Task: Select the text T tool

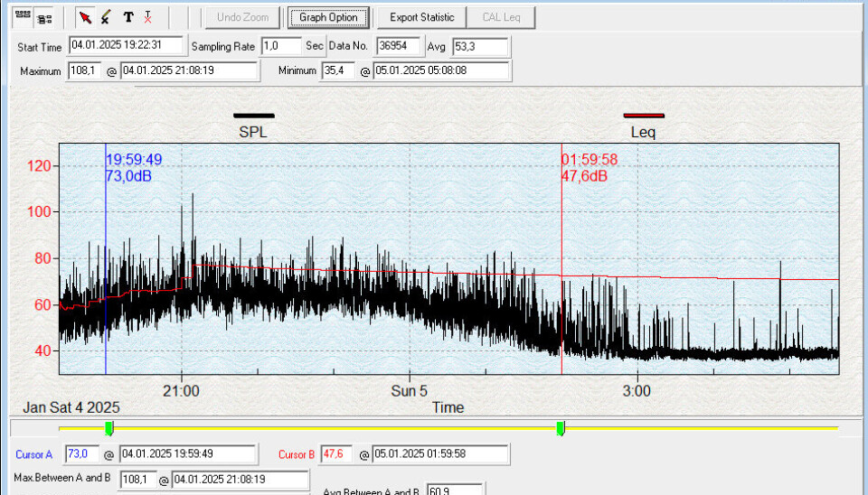Action: 127,17
